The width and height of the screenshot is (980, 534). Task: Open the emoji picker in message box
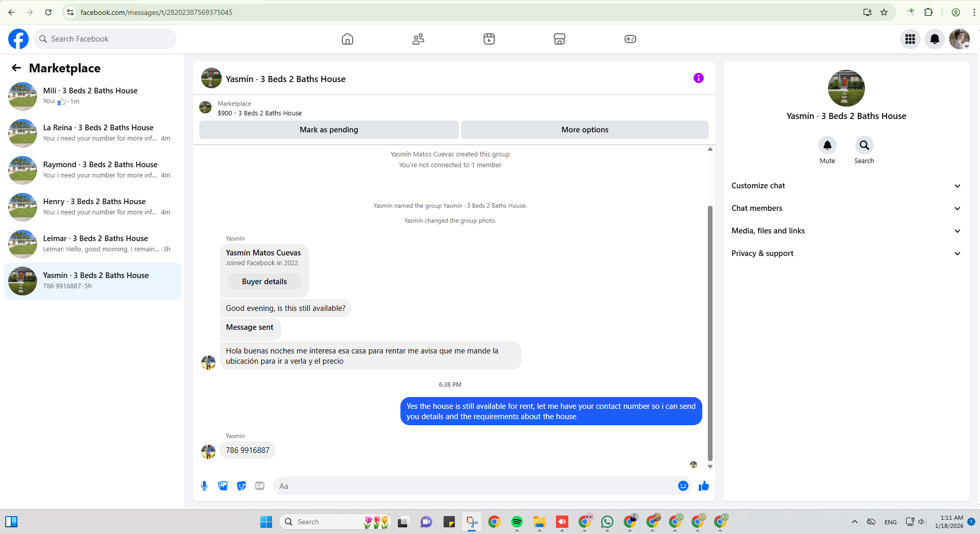(683, 486)
